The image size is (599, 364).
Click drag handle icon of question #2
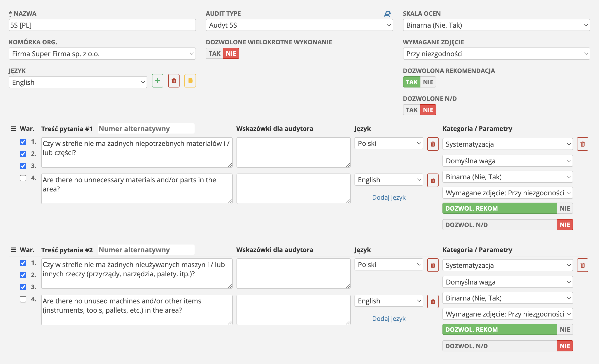pyautogui.click(x=13, y=250)
